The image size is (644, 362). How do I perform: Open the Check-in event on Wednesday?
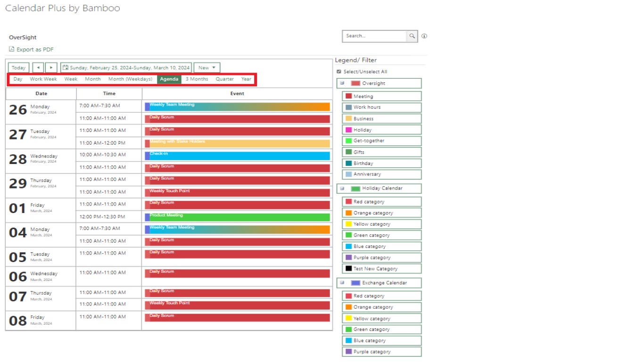click(x=238, y=156)
